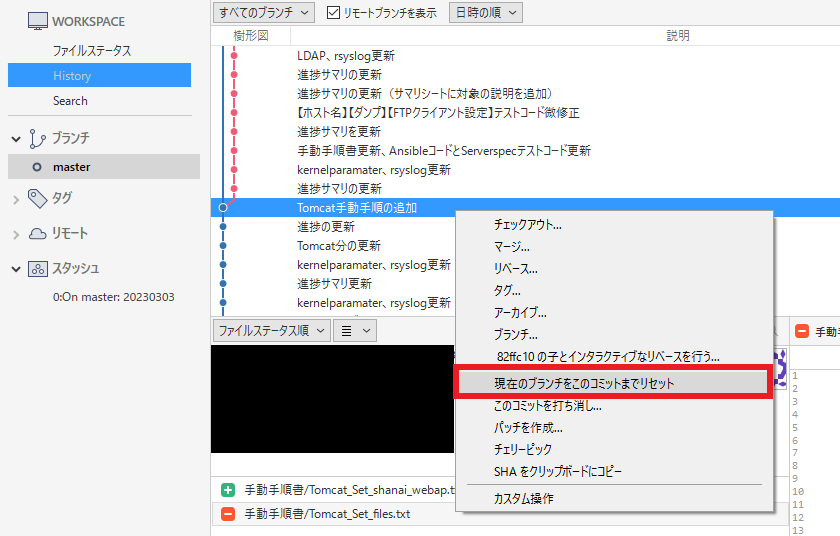840x536 pixels.
Task: Toggle the リモートブランチを表示 checkbox
Action: click(333, 12)
